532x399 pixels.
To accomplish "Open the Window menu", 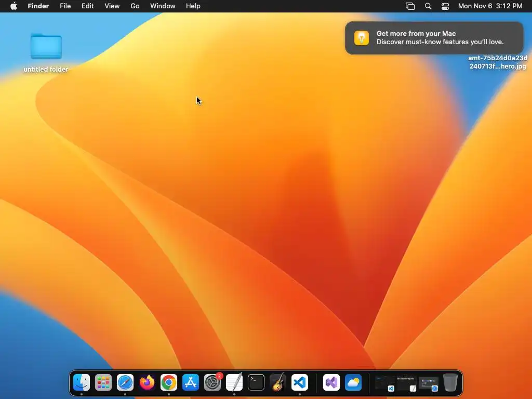I will (163, 6).
